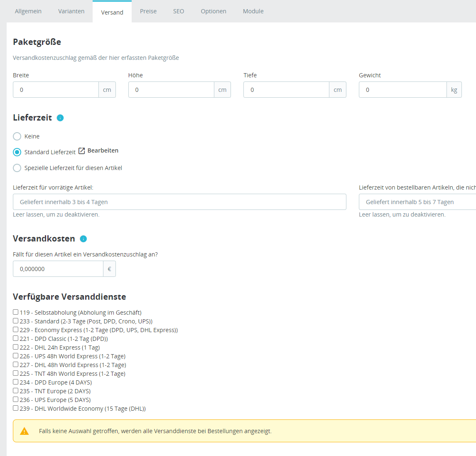The height and width of the screenshot is (456, 476).
Task: Click the 'Falls keine Auswahl getroffen' notice text
Action: [155, 431]
